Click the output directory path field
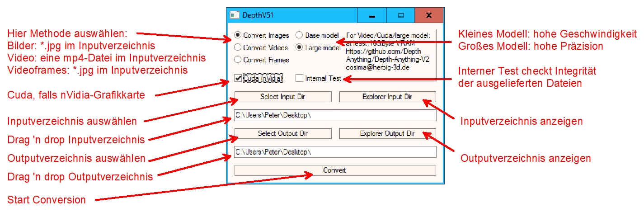644x212 pixels. (x=334, y=152)
